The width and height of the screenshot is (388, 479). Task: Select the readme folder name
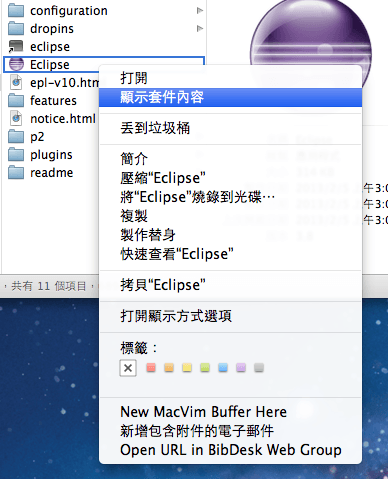(52, 173)
